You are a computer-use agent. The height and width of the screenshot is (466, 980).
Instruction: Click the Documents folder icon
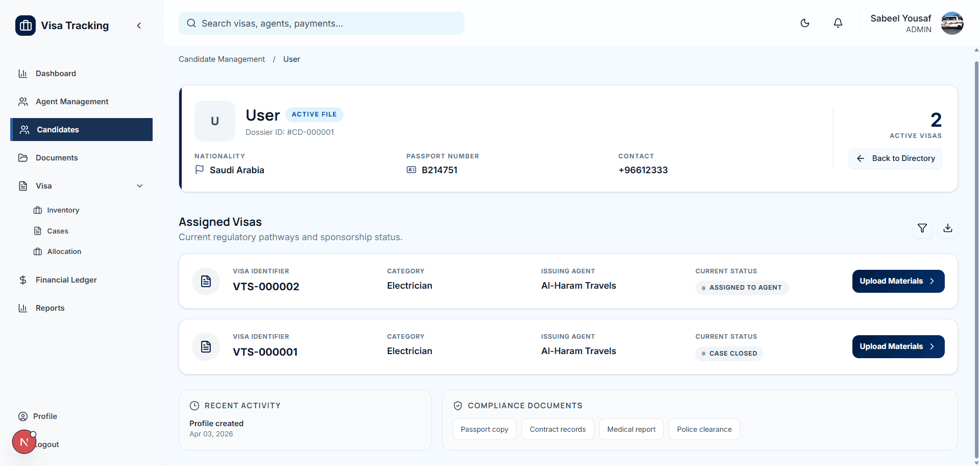(x=23, y=158)
